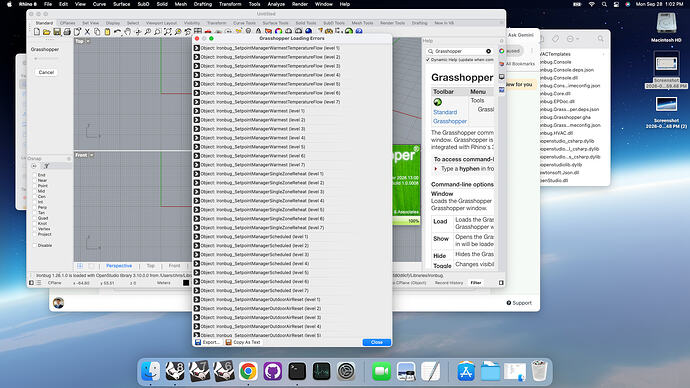690x388 pixels.
Task: Click the color wheel icon in Rhino toolbar
Action: click(279, 31)
